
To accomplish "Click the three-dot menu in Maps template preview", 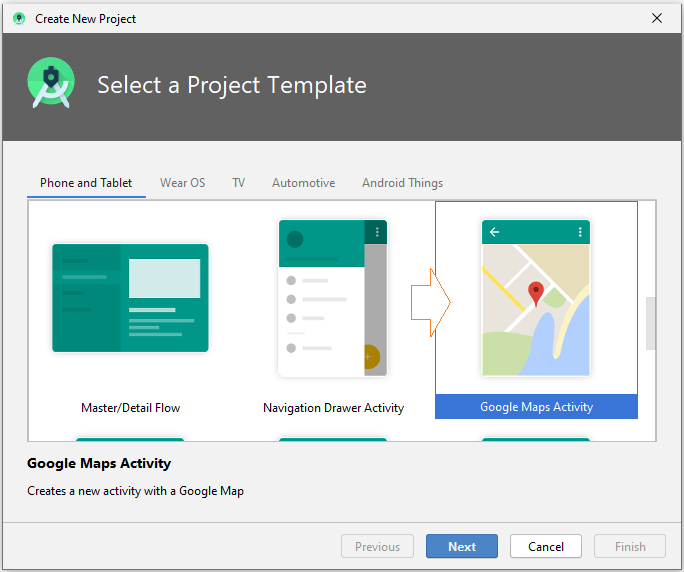I will click(580, 232).
